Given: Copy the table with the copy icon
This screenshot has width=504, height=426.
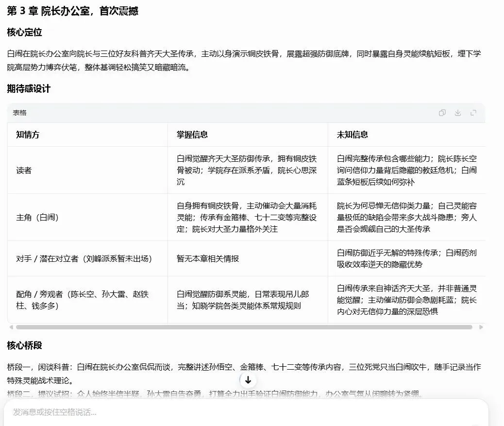Looking at the screenshot, I should point(442,113).
